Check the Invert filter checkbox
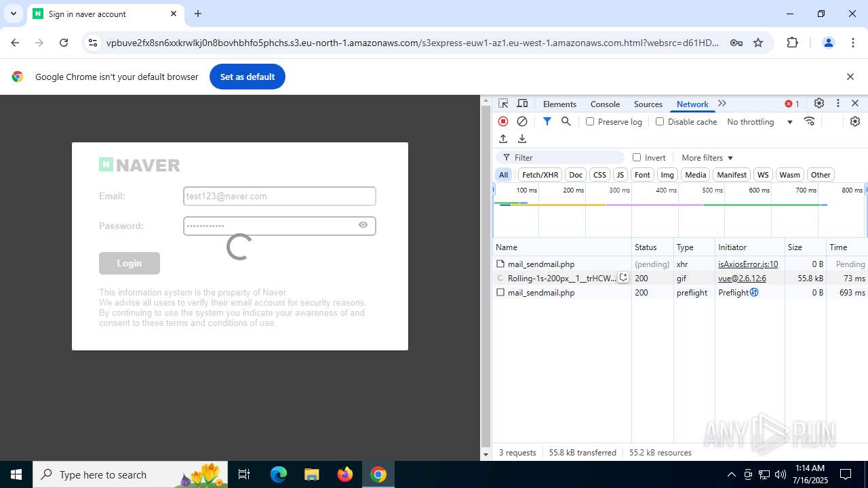 [x=637, y=157]
